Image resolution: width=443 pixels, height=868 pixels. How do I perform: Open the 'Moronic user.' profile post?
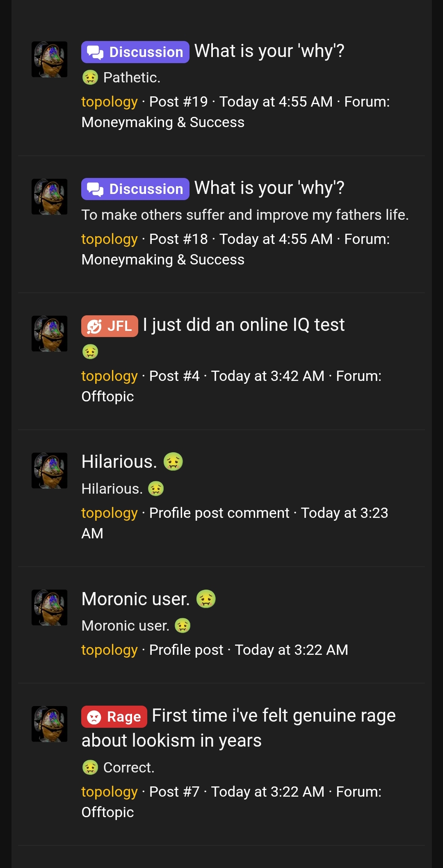pos(134,599)
